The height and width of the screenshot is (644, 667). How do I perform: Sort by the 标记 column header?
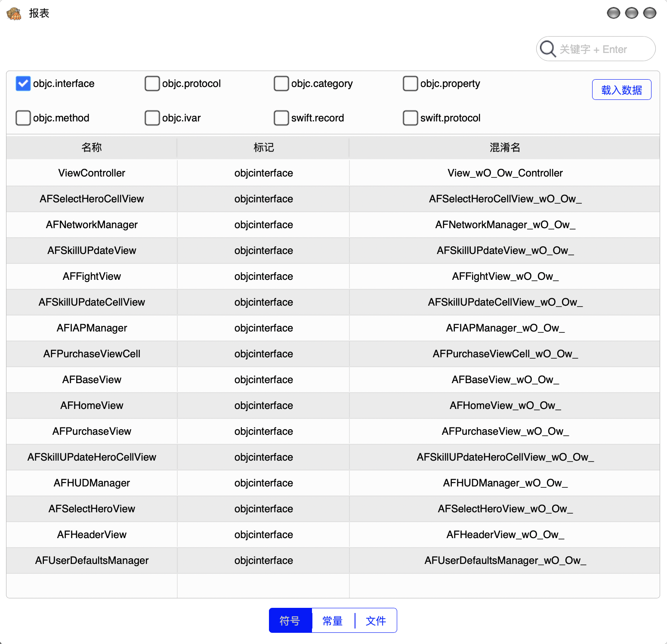pos(263,147)
